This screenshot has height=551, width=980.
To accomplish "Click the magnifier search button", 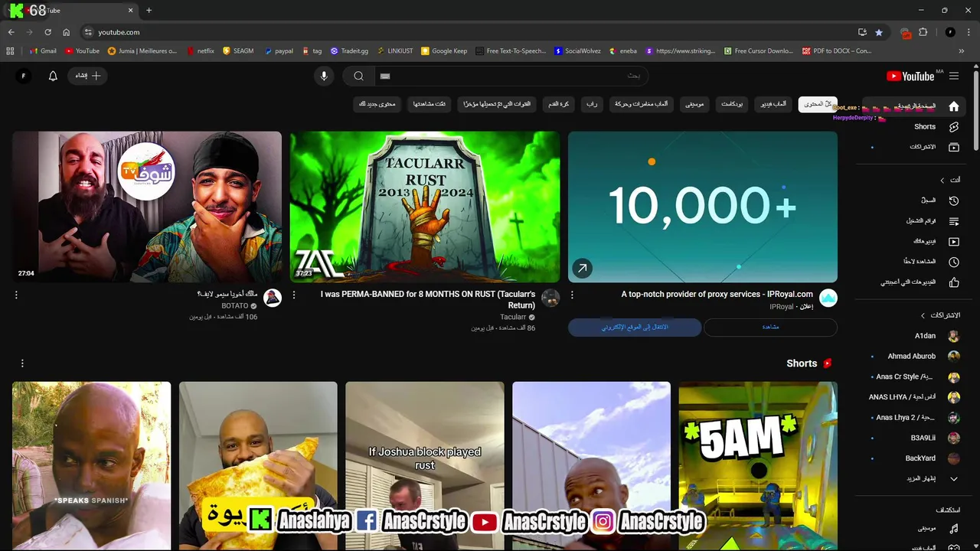I will (358, 76).
